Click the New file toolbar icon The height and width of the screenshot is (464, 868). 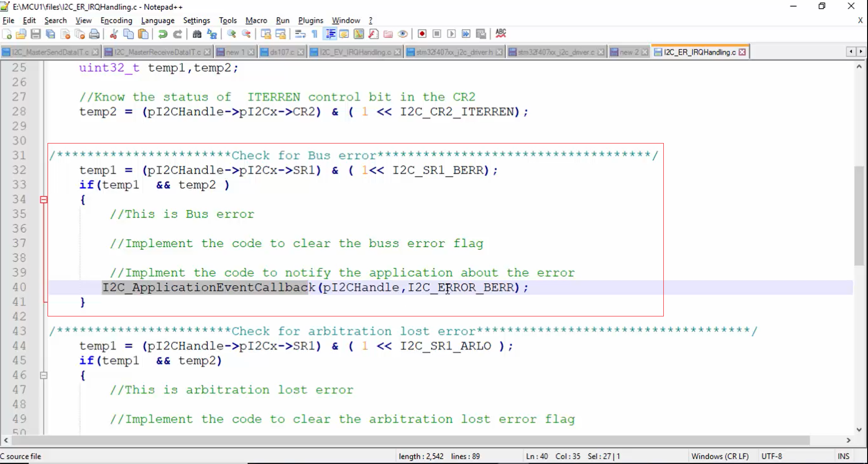(x=7, y=34)
